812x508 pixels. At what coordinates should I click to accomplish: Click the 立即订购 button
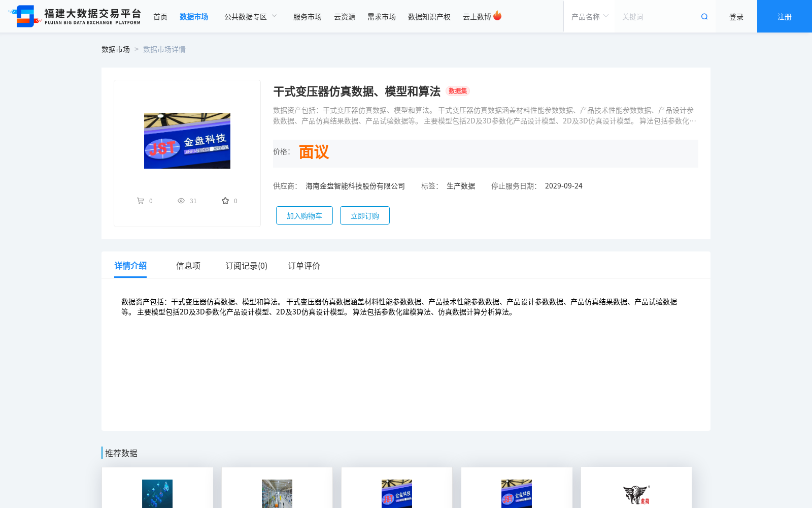coord(365,215)
